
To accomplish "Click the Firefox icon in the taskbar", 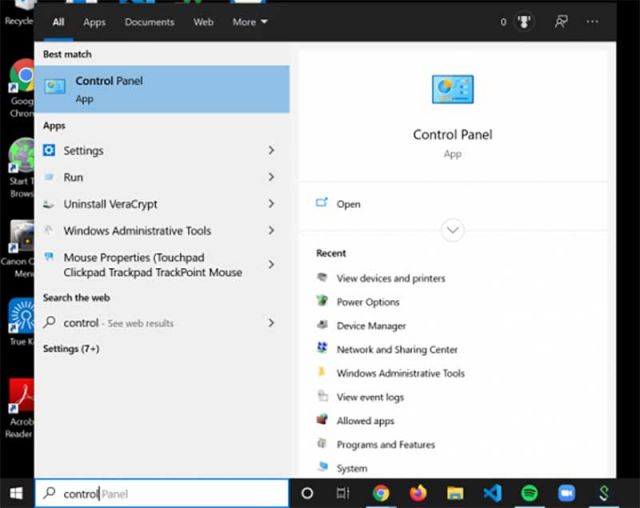I will click(417, 493).
